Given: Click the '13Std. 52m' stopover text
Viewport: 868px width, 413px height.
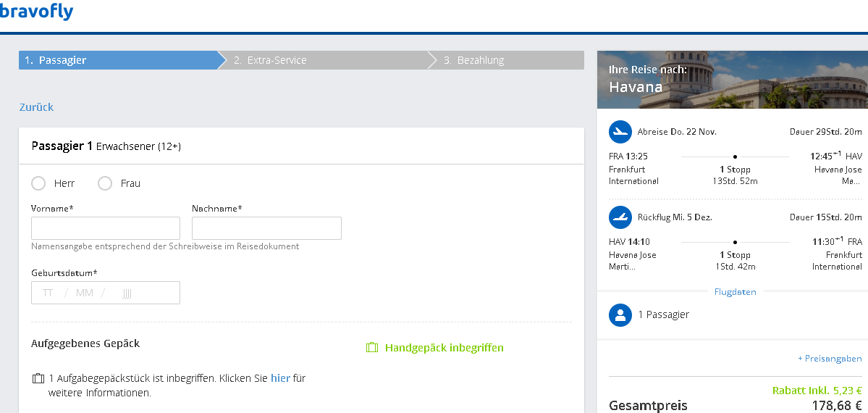Looking at the screenshot, I should click(735, 181).
